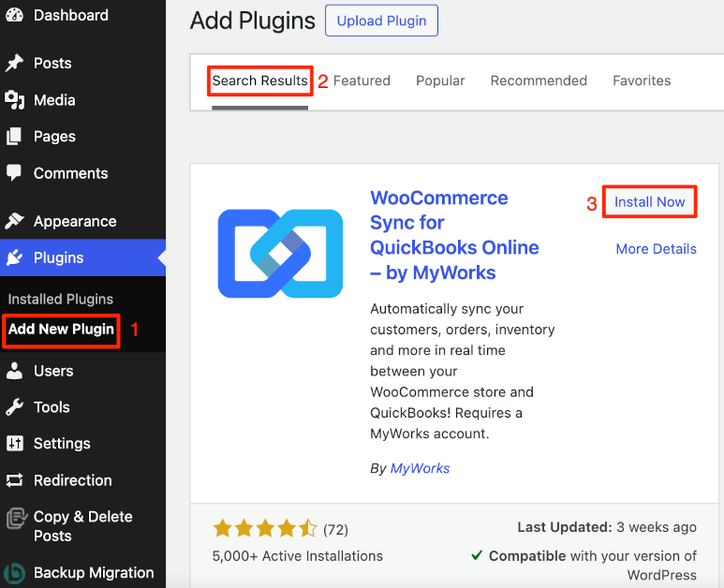This screenshot has height=588, width=724.
Task: Open the Redirection menu item
Action: pos(72,480)
